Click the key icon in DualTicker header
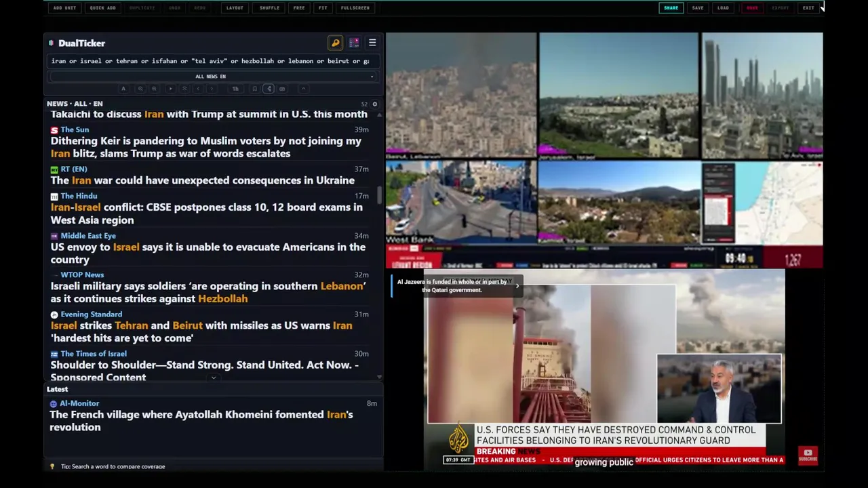Viewport: 868px width, 488px height. pyautogui.click(x=335, y=43)
